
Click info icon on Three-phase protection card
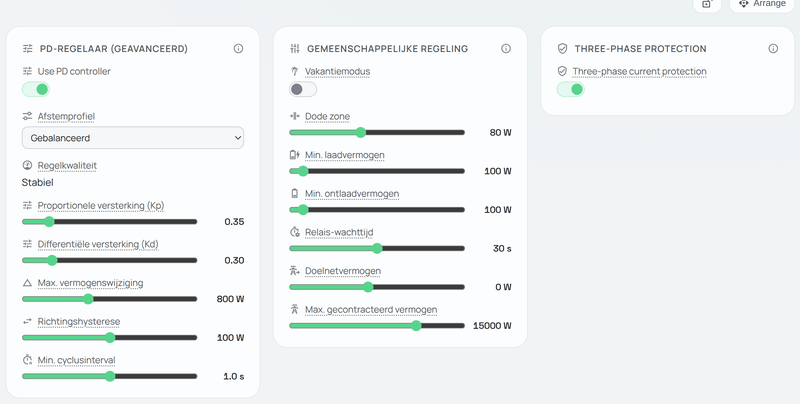coord(773,48)
